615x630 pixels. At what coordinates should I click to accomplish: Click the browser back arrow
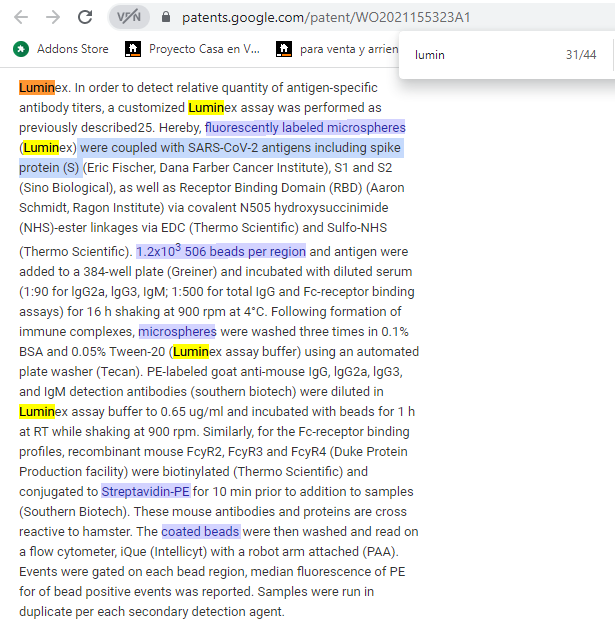click(x=21, y=17)
